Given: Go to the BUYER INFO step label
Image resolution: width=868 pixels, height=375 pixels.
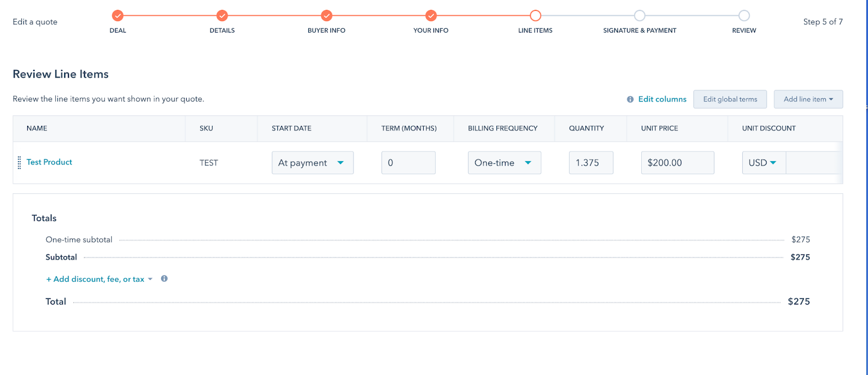Looking at the screenshot, I should (x=327, y=30).
